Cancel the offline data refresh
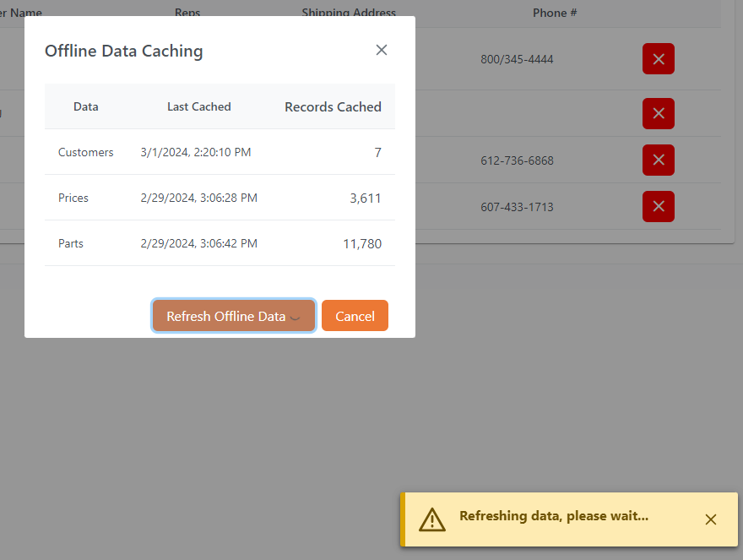The width and height of the screenshot is (743, 560). [x=355, y=315]
